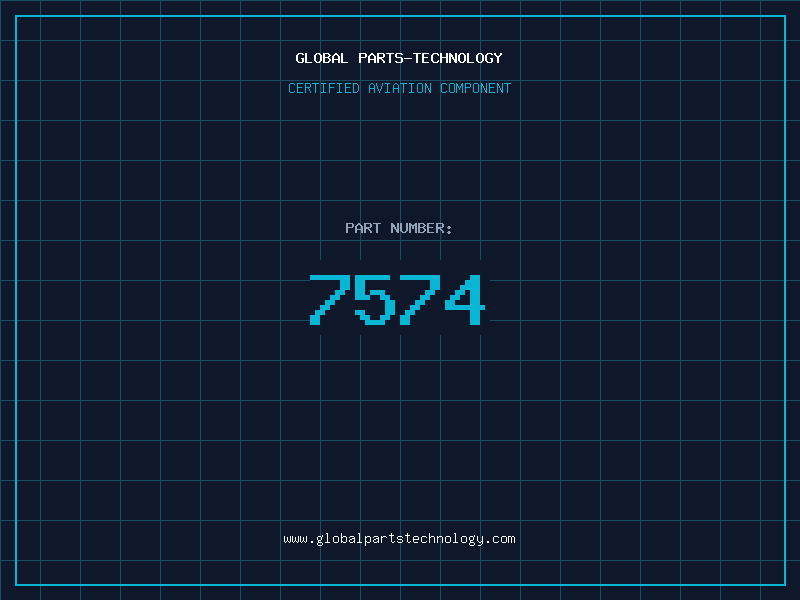Open the www.globalpartstechnology.com link
Image resolution: width=800 pixels, height=600 pixels.
(399, 539)
